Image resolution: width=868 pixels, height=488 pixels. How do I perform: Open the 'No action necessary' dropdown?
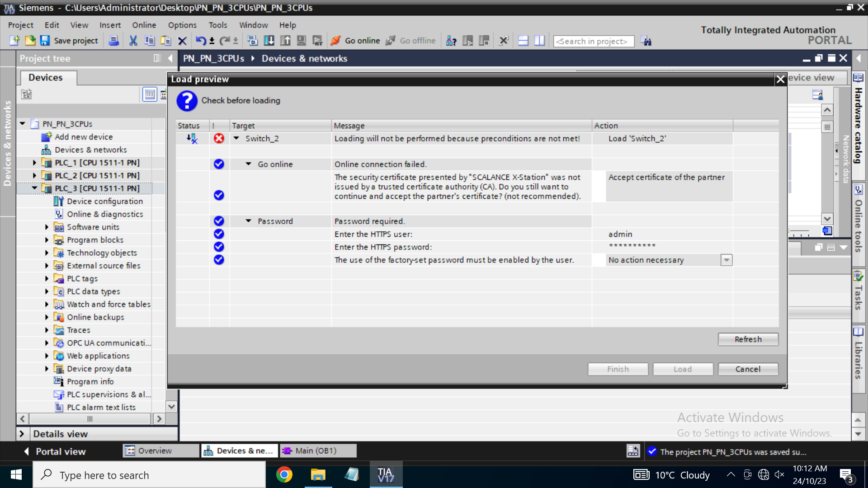click(x=726, y=260)
